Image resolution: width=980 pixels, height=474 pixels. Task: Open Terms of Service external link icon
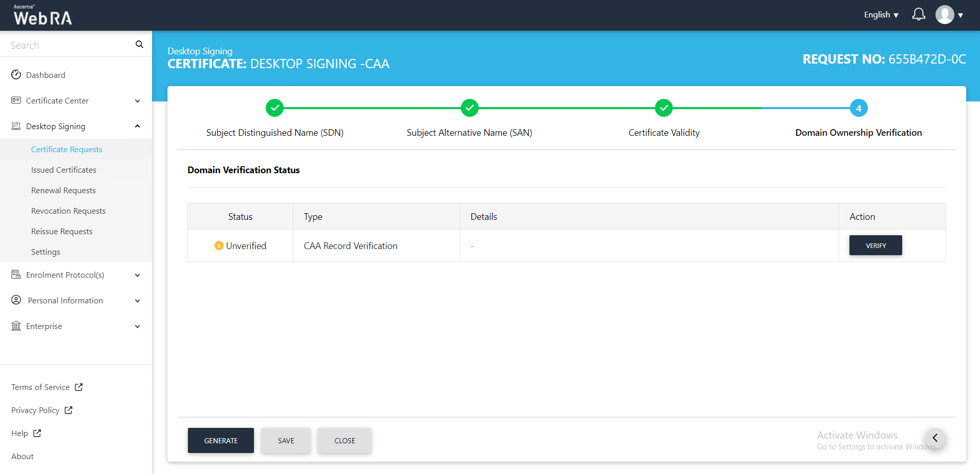coord(79,387)
